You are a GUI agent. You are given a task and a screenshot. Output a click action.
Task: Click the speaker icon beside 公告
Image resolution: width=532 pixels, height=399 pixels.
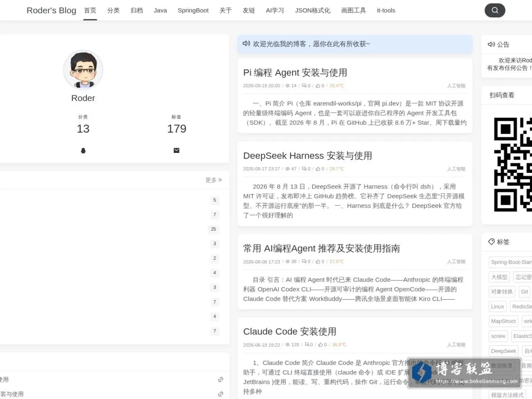[491, 44]
